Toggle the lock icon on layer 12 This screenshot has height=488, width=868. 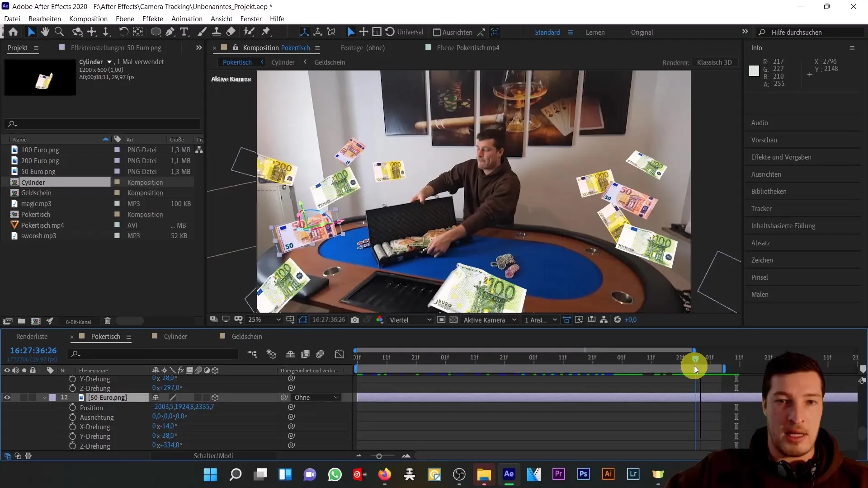[32, 397]
